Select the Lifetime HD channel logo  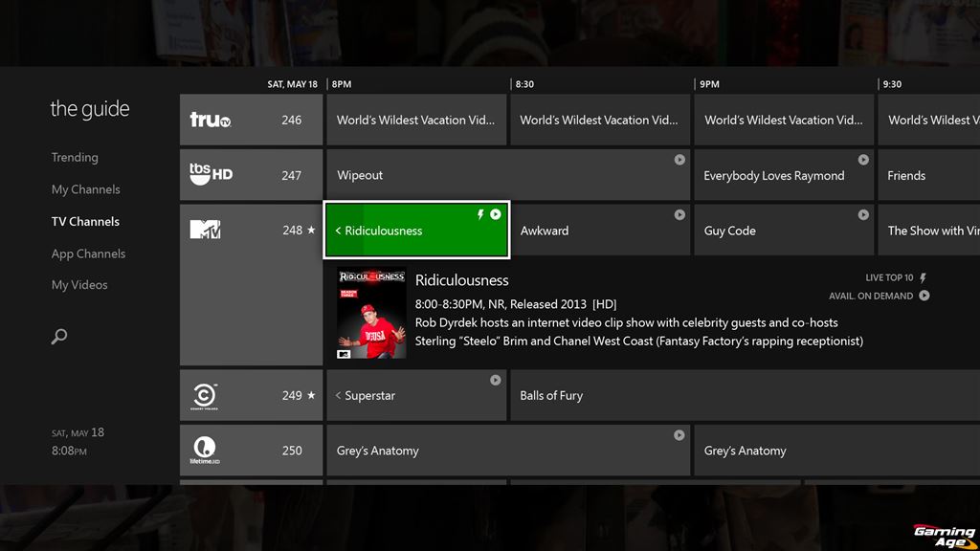coord(205,451)
